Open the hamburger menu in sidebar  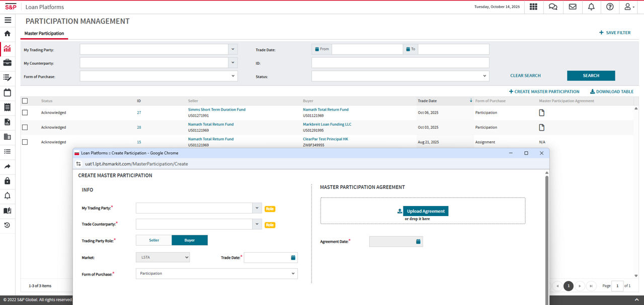[x=8, y=20]
